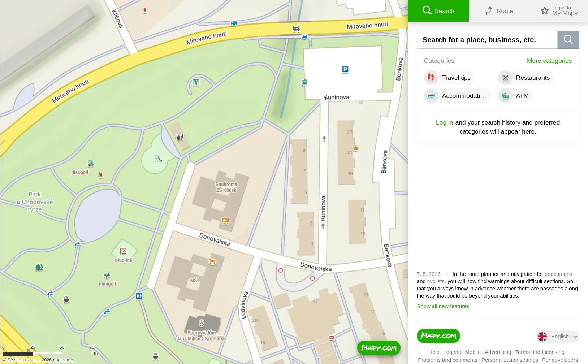Click the Log in link
Image resolution: width=588 pixels, height=364 pixels.
tap(444, 122)
